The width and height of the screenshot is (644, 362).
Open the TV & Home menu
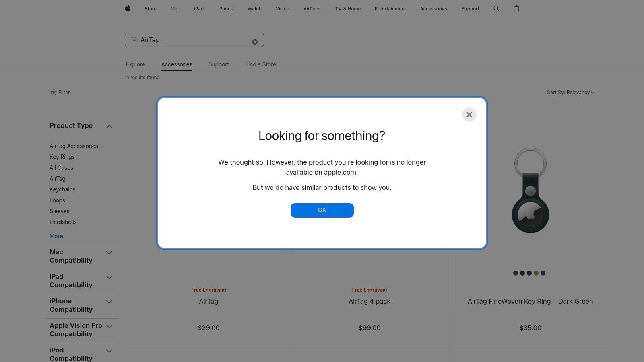(x=348, y=9)
